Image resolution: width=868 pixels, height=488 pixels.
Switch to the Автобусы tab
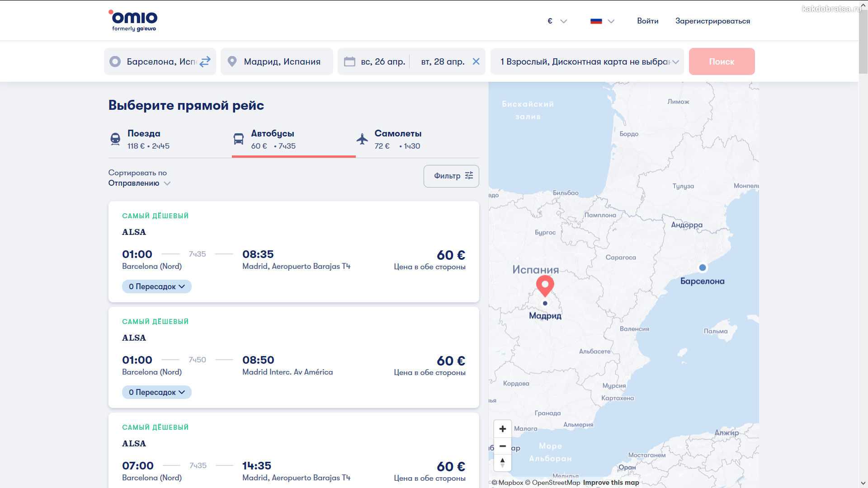[x=294, y=140]
